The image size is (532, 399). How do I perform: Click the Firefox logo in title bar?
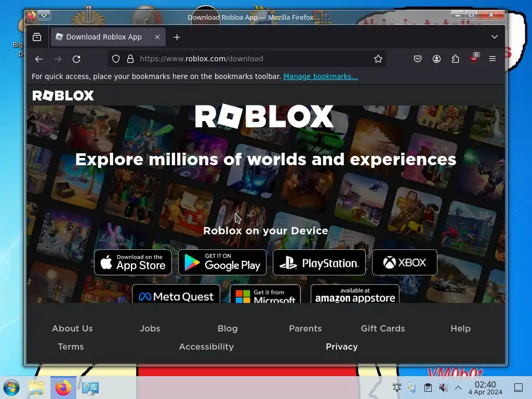[32, 15]
